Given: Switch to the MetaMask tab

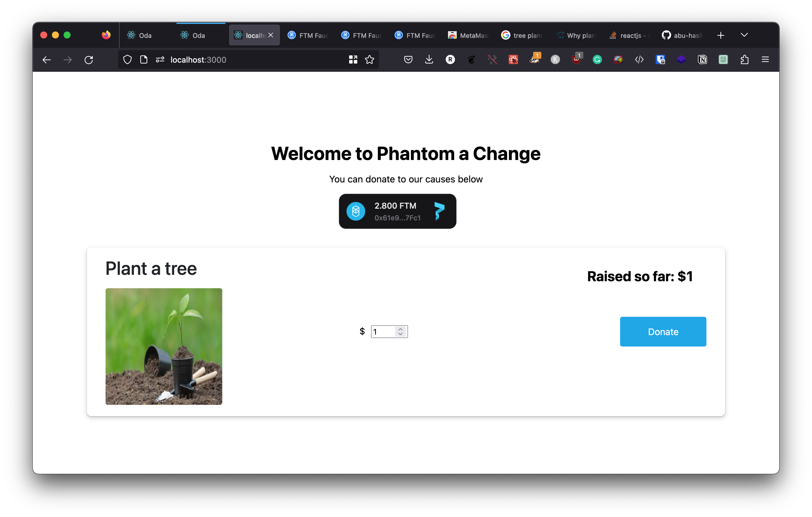Looking at the screenshot, I should point(468,35).
